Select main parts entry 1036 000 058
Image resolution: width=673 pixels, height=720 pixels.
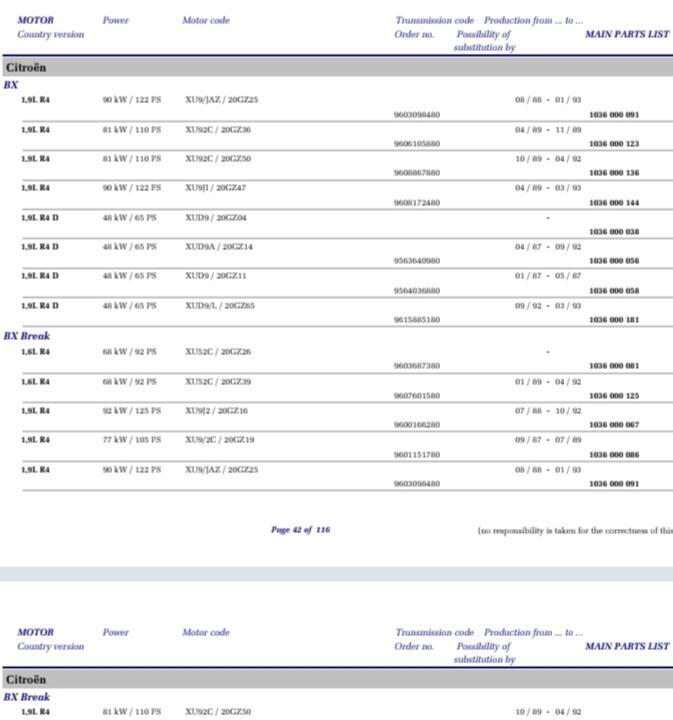click(x=614, y=291)
